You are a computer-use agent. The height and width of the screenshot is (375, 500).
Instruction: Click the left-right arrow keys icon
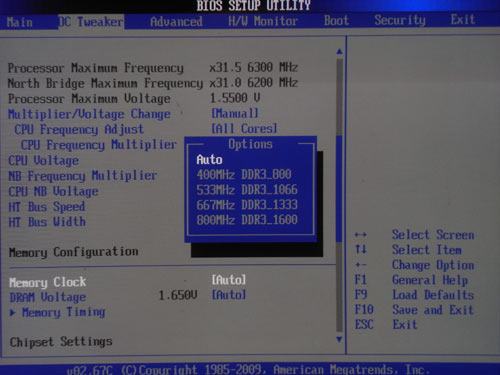(x=361, y=235)
